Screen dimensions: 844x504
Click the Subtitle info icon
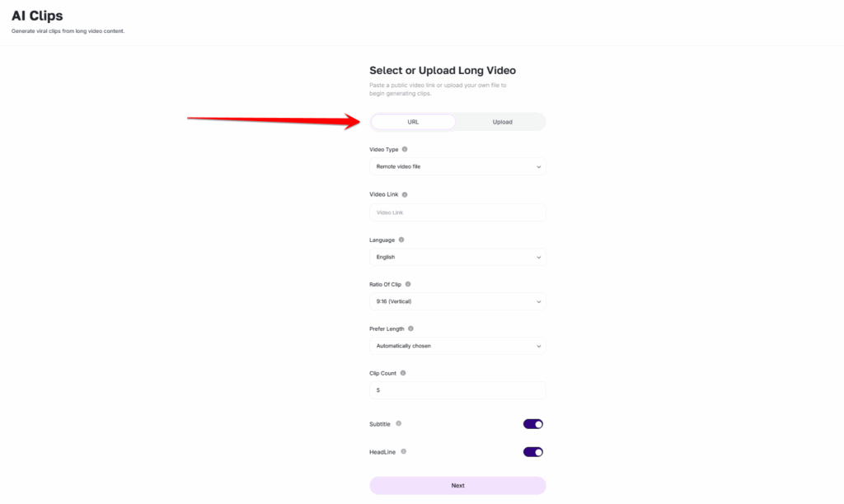[398, 423]
